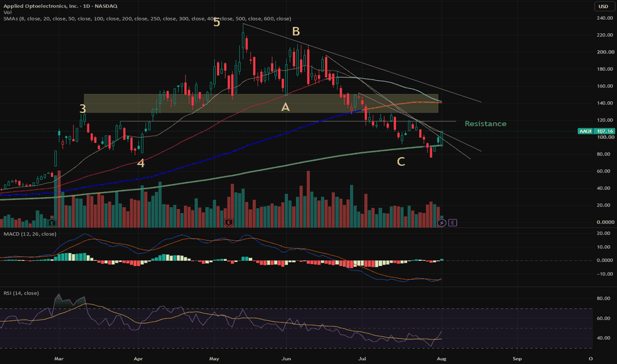Open the USD currency selector
The height and width of the screenshot is (364, 617).
pyautogui.click(x=603, y=7)
